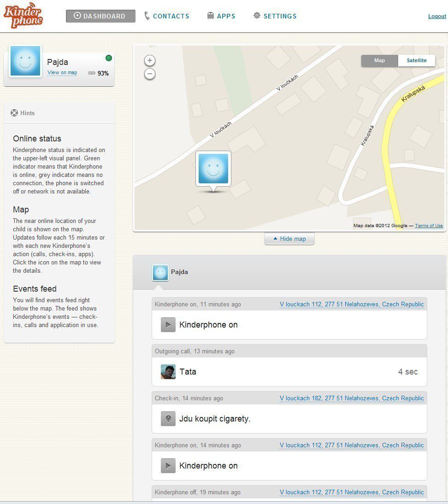Click the Hints lifebuoy icon
Image resolution: width=448 pixels, height=504 pixels.
(x=14, y=113)
